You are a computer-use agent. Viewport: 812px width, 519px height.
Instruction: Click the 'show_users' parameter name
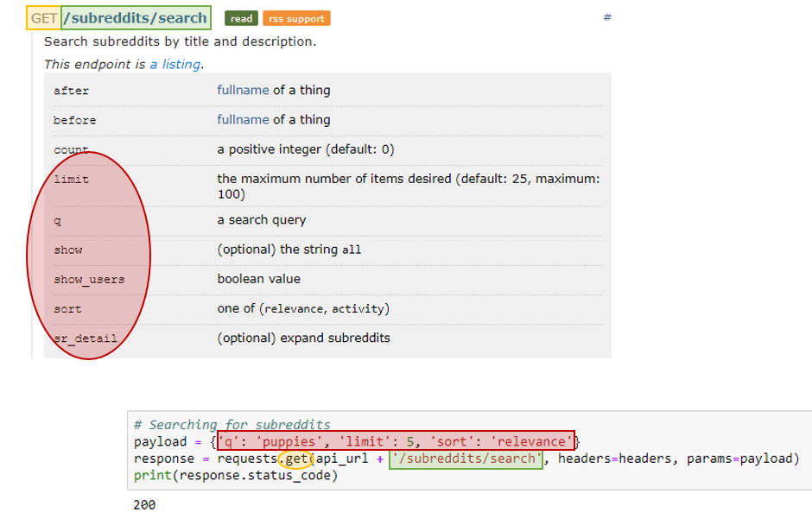coord(89,280)
